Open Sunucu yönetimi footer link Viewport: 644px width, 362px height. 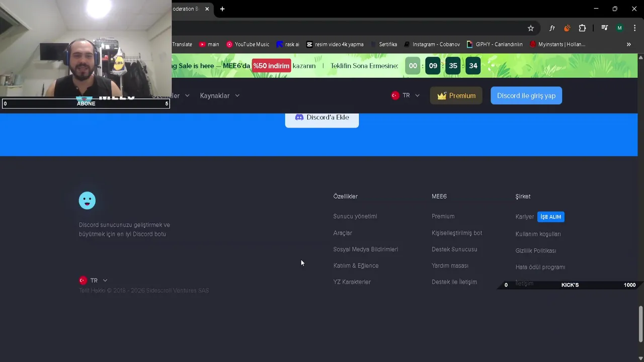point(355,216)
